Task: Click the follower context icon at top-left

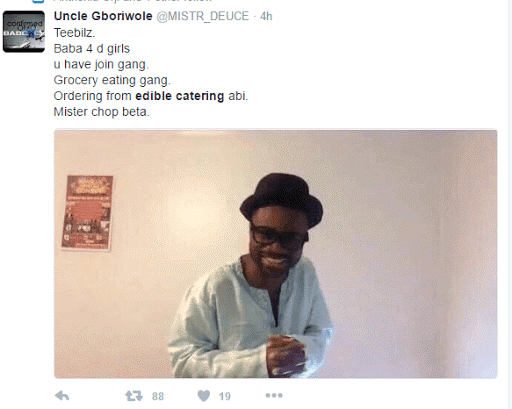Action: coord(38,1)
